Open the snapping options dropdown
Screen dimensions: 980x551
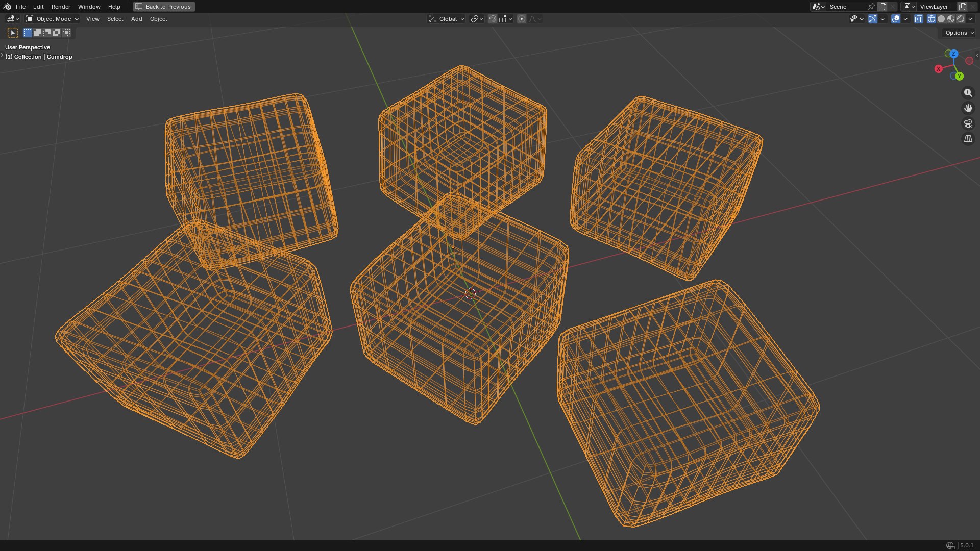506,19
